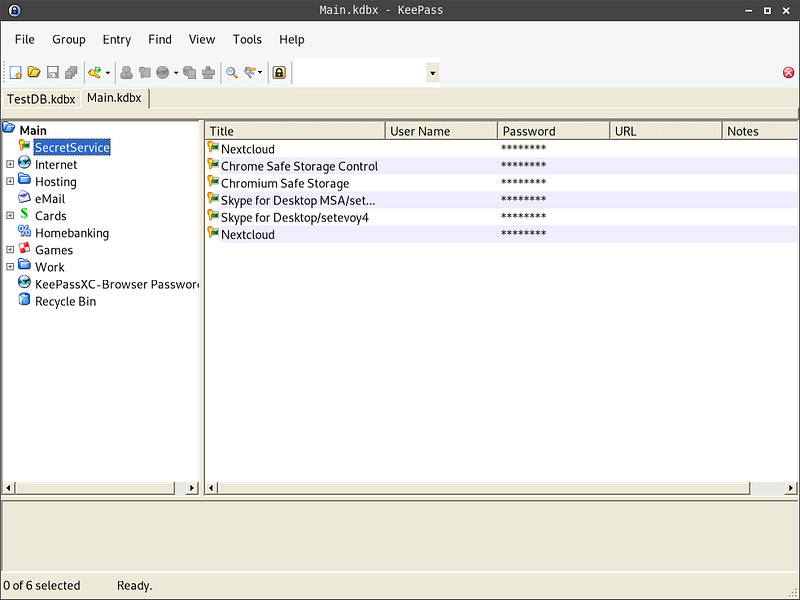This screenshot has width=800, height=600.
Task: Click the left arrow of entry list scrollbar
Action: coord(212,488)
